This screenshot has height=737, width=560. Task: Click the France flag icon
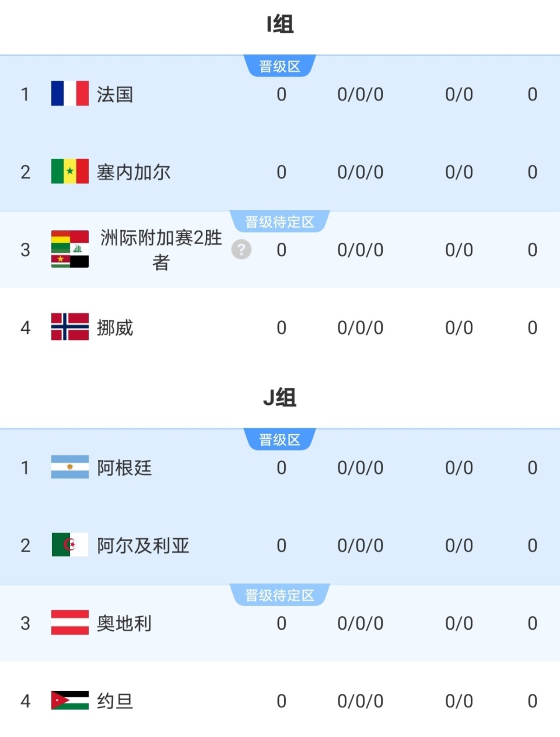pos(70,93)
